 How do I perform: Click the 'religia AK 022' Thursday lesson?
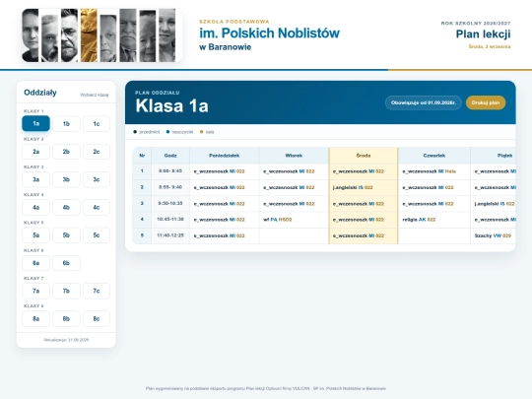[419, 220]
